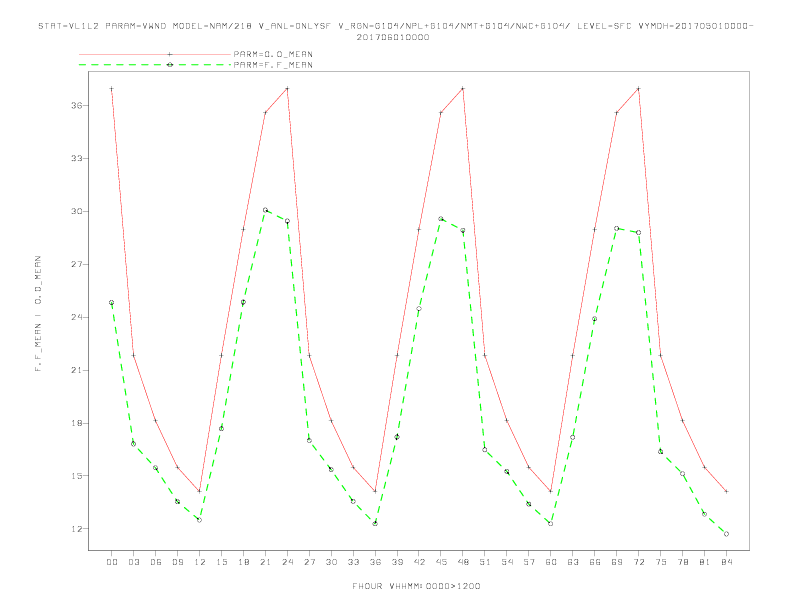Click the green F.F_MEAN circle marker at hour 00
792x612 pixels.
(x=112, y=302)
